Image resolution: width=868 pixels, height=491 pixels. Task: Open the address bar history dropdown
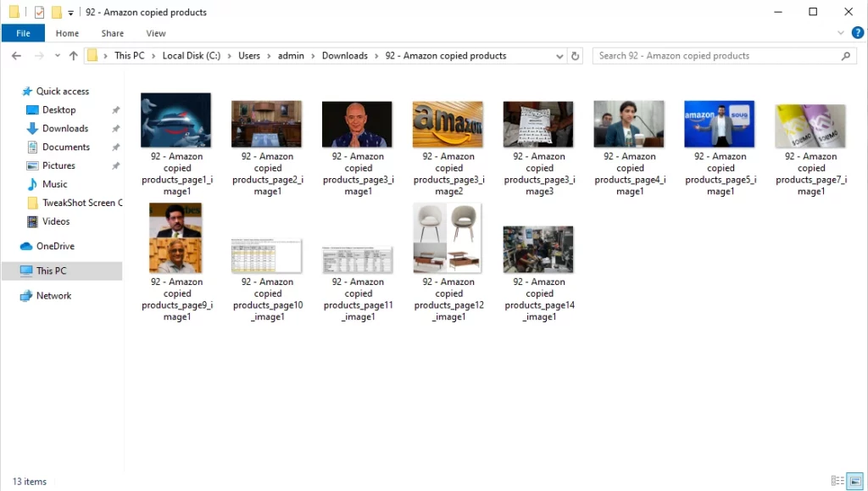pos(559,56)
